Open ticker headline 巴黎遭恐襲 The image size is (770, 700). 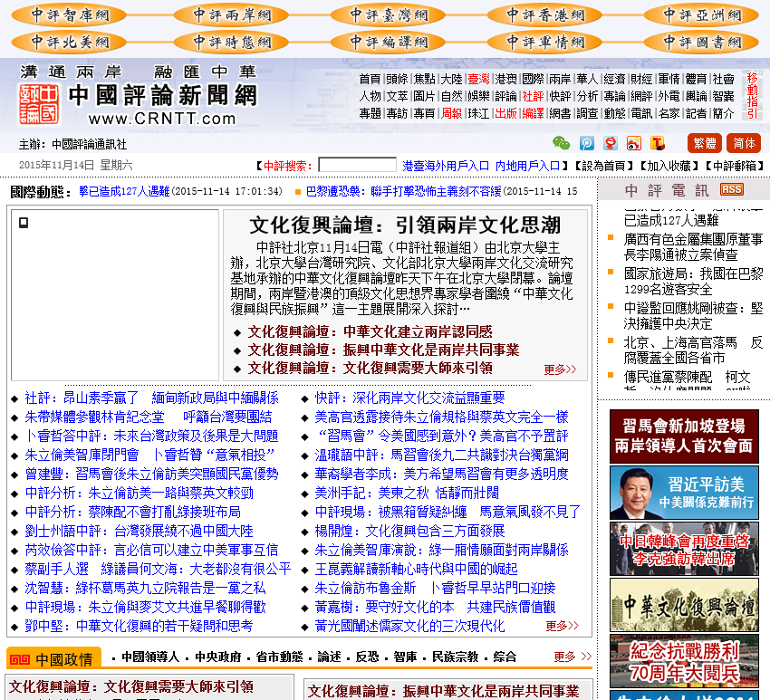[403, 191]
